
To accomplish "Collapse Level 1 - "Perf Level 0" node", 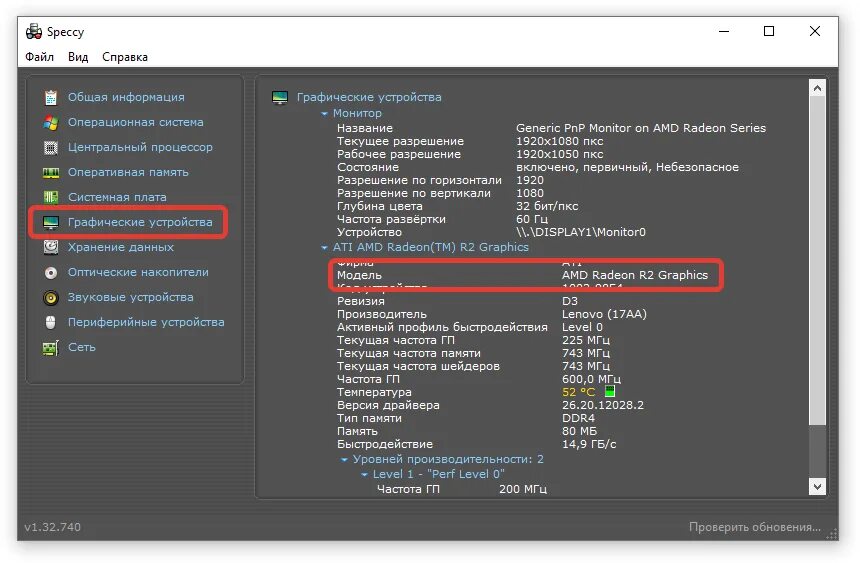I will coord(364,475).
